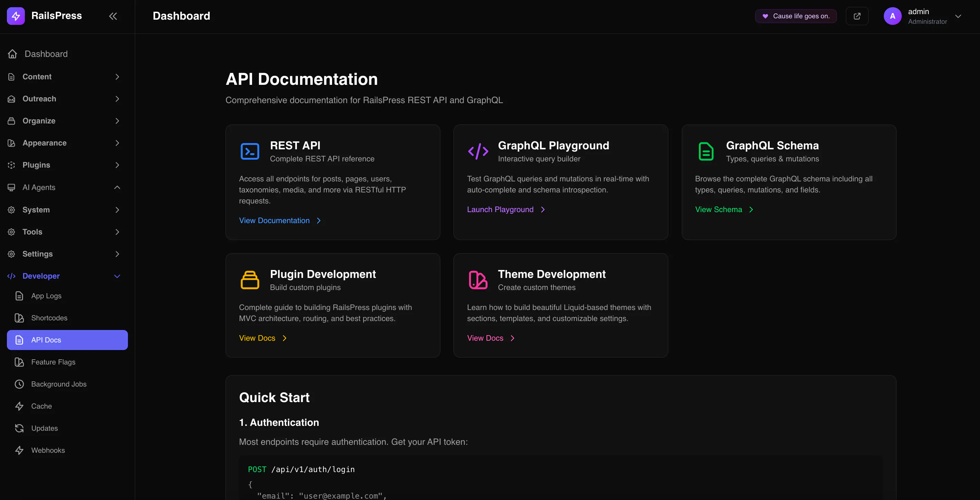Click the Webhooks lightning bolt icon

pyautogui.click(x=19, y=451)
